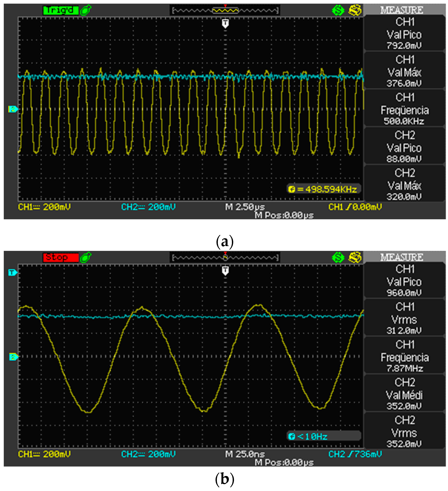Click the CH2 channel marker arrow on left edge
Screen dimensions: 448x491
tap(13, 109)
